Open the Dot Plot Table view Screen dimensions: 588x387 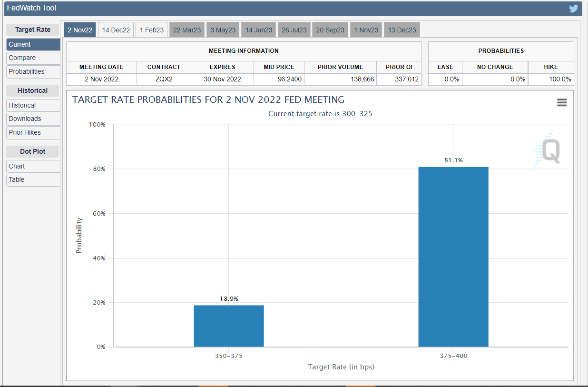(33, 180)
